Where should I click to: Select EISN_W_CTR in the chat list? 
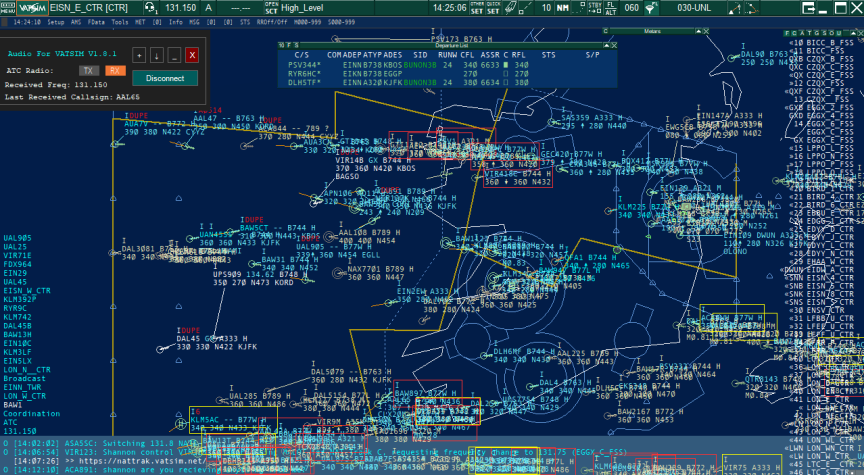click(x=27, y=290)
